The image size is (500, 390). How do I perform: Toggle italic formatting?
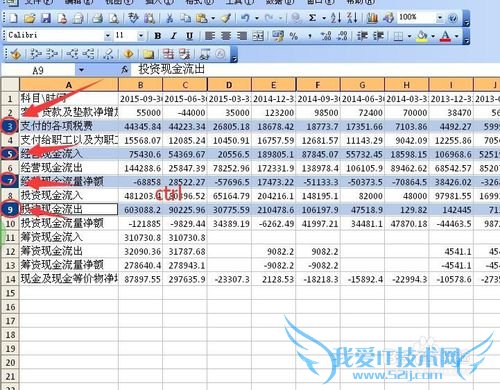(174, 36)
